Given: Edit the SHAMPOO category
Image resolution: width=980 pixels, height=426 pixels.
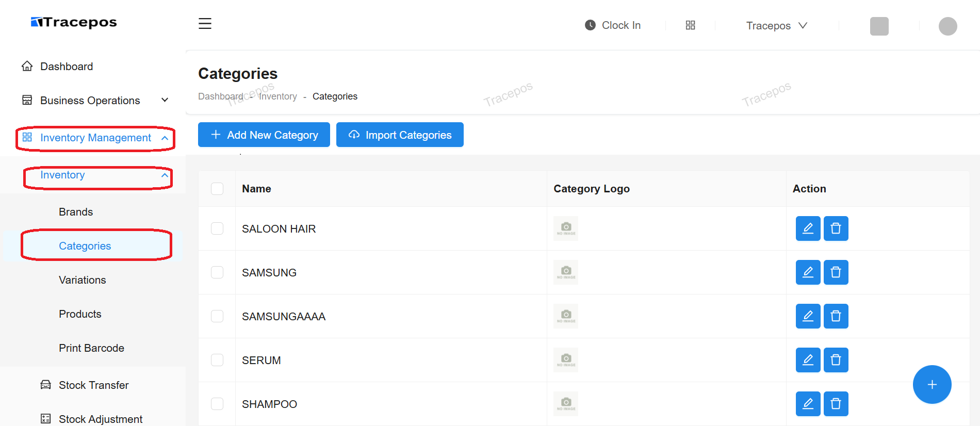Looking at the screenshot, I should click(x=808, y=404).
